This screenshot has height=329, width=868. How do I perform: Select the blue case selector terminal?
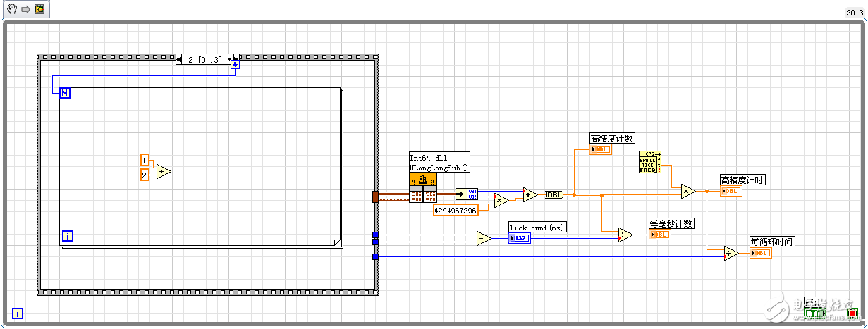pos(236,64)
